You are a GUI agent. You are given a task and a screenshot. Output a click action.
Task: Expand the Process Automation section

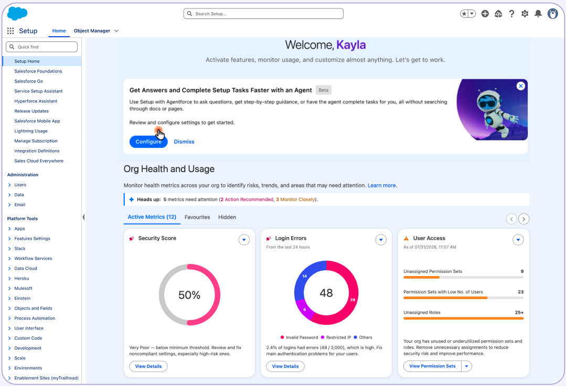(9, 319)
